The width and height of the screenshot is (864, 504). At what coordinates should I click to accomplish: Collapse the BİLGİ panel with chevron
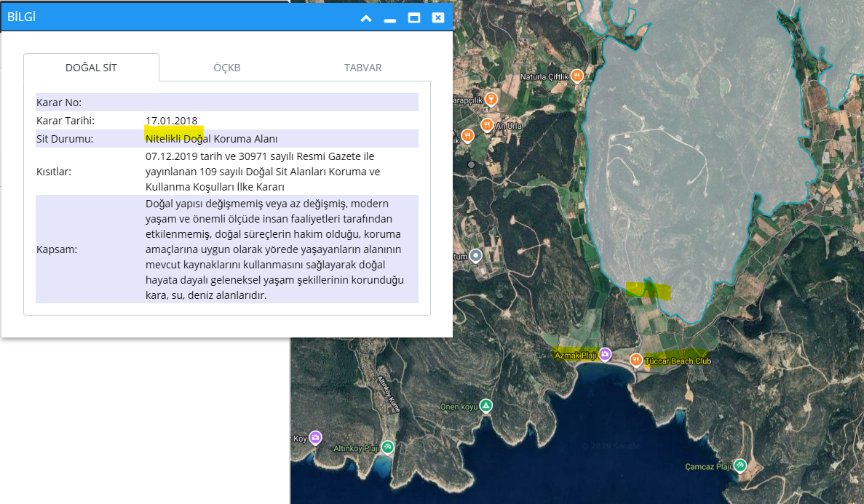click(366, 18)
